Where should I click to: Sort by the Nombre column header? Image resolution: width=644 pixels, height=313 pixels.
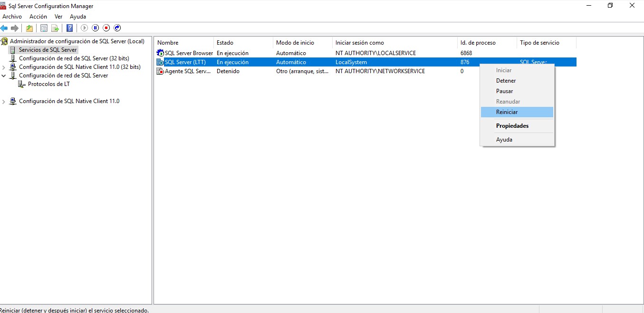[x=183, y=43]
